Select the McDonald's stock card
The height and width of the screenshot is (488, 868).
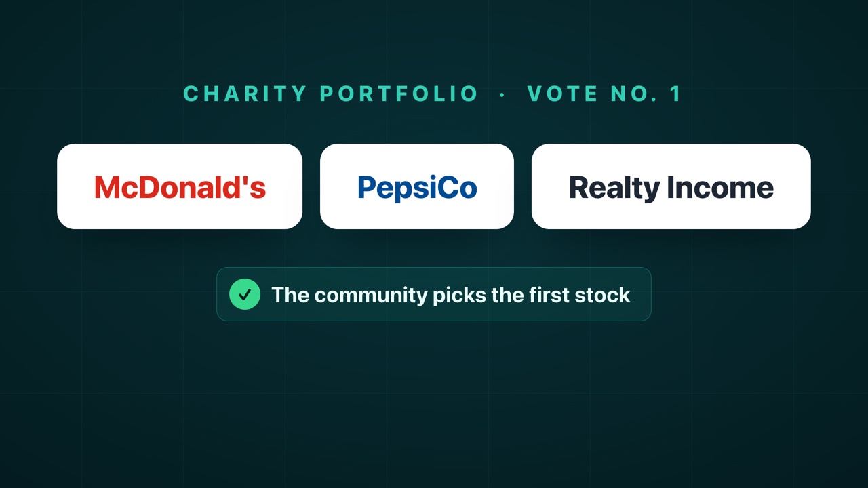pos(180,186)
